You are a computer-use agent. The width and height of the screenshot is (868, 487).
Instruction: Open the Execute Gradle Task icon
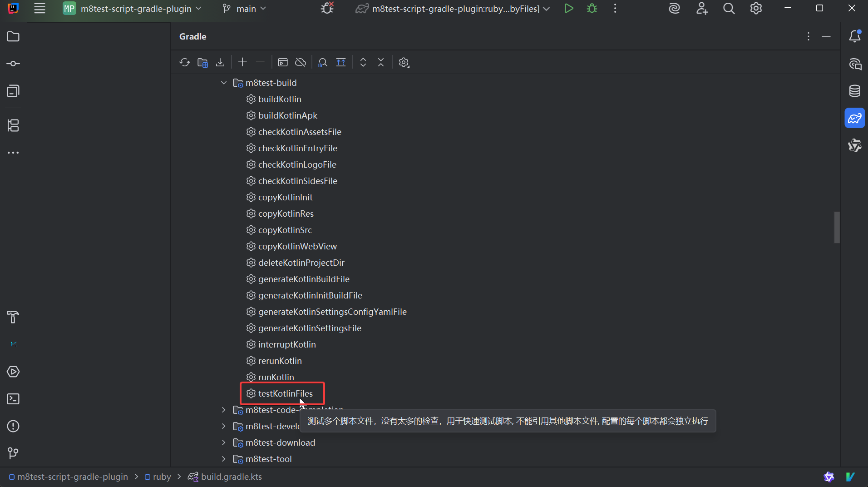click(283, 62)
